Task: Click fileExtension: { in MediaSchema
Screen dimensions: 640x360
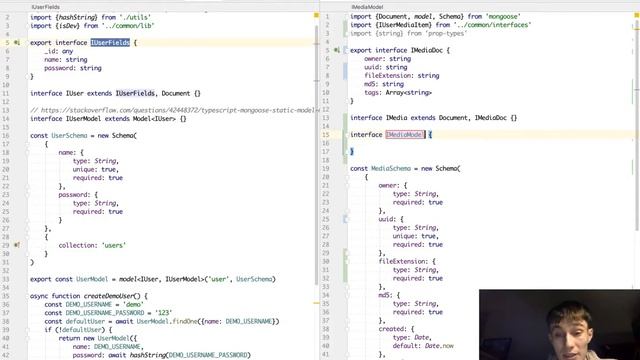Action: point(407,261)
